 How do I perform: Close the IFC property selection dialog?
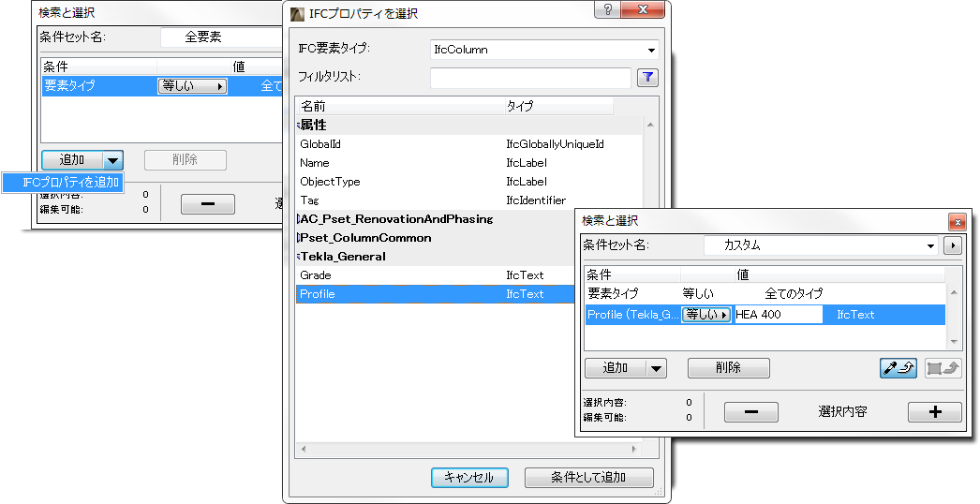[x=643, y=9]
